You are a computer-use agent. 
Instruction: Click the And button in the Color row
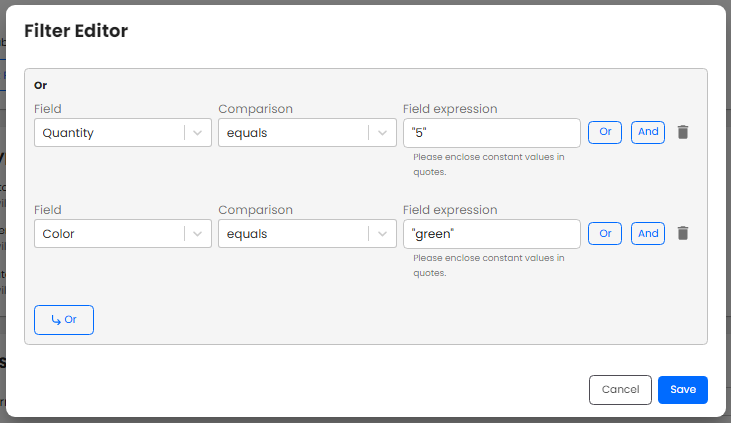(648, 234)
